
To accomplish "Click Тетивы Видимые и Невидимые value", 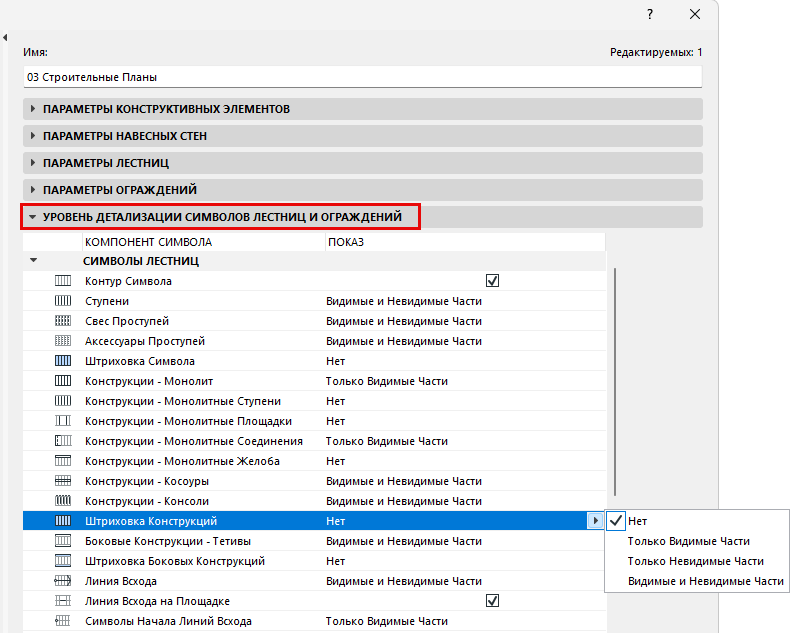I will [404, 541].
